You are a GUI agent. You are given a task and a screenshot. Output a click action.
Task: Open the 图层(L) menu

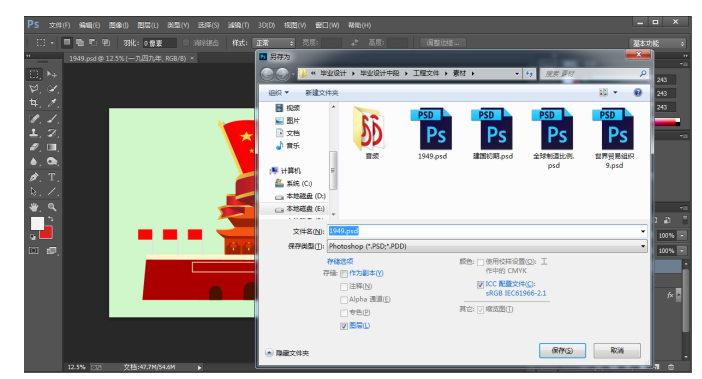tap(148, 25)
